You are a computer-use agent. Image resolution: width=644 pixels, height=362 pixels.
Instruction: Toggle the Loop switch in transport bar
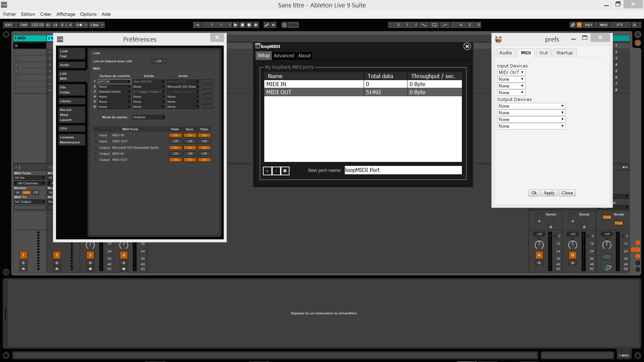coord(434,25)
